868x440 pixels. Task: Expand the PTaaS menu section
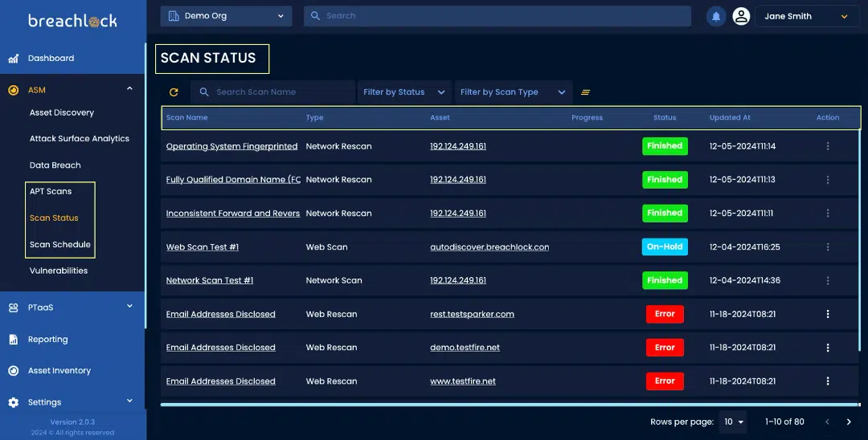pos(129,306)
